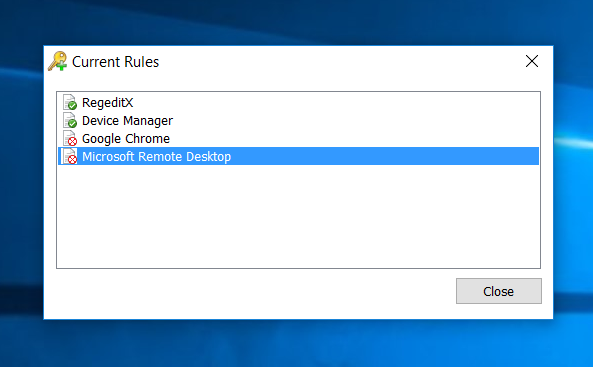Close the dialog using the X button
Viewport: 593px width, 367px height.
532,61
